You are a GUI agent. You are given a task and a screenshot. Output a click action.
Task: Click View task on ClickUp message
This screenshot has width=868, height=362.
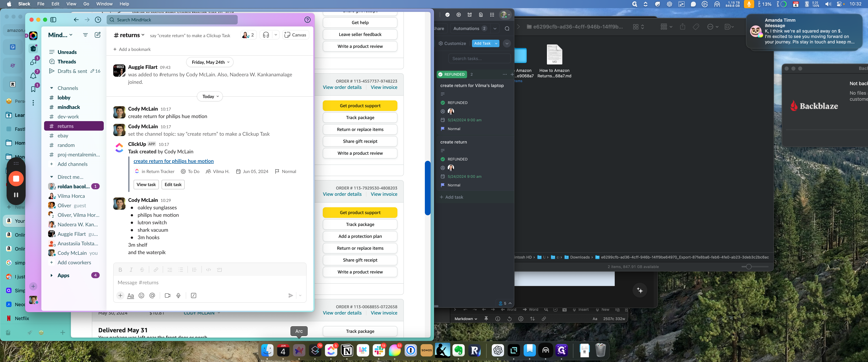[x=146, y=184]
